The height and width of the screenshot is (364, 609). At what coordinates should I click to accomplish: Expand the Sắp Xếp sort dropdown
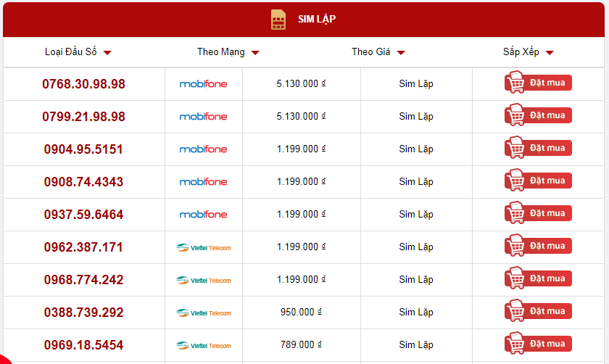pyautogui.click(x=529, y=52)
